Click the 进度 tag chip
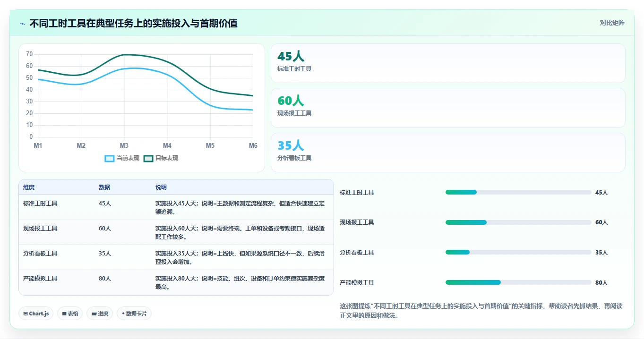This screenshot has height=339, width=644. 100,314
